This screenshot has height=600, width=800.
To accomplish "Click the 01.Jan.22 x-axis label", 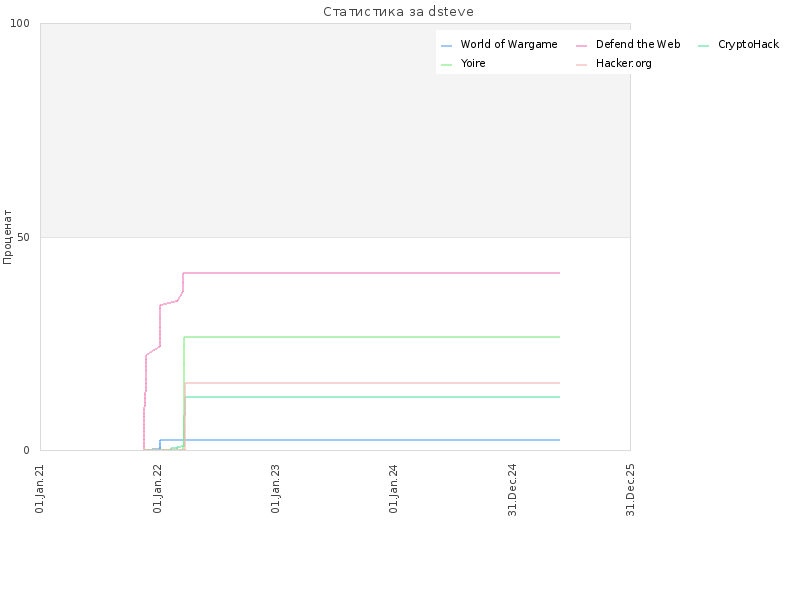I will point(157,489).
